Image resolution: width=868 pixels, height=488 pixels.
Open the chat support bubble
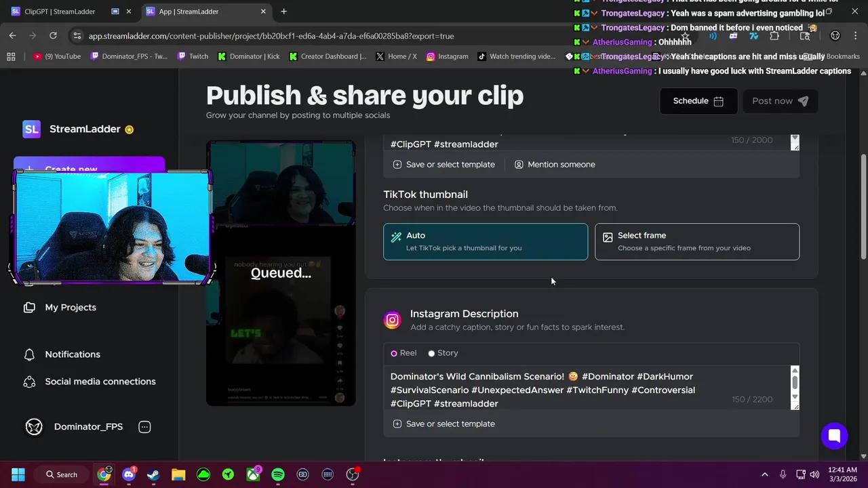[834, 435]
